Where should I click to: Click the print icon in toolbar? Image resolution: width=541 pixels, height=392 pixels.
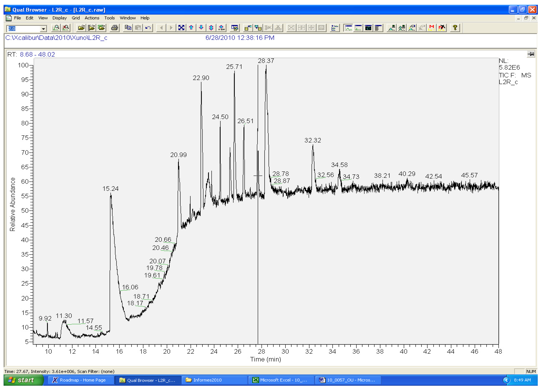[115, 28]
